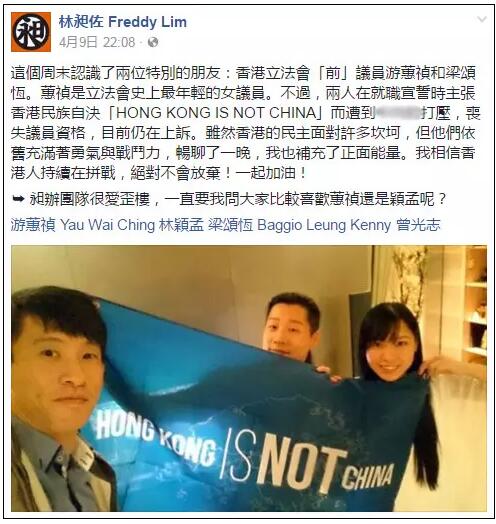Open the 林昶佐 Freddy Lim page name

[x=123, y=22]
